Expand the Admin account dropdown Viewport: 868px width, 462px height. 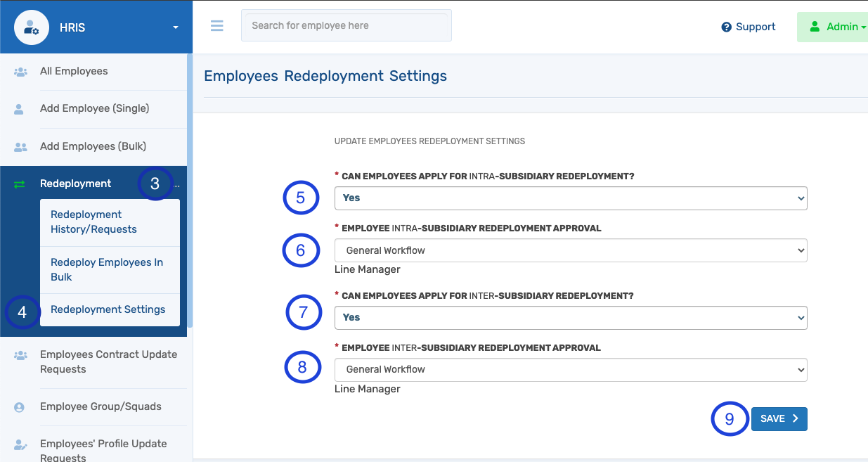[x=843, y=27]
